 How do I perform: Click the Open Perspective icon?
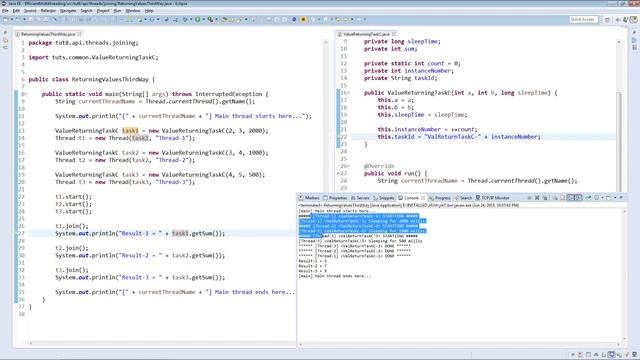[x=607, y=20]
